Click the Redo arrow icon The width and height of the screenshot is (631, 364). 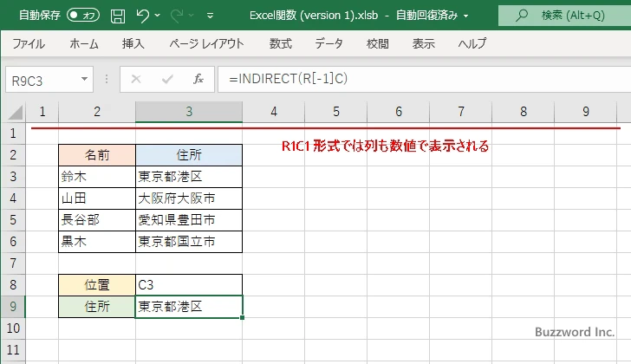click(x=177, y=16)
